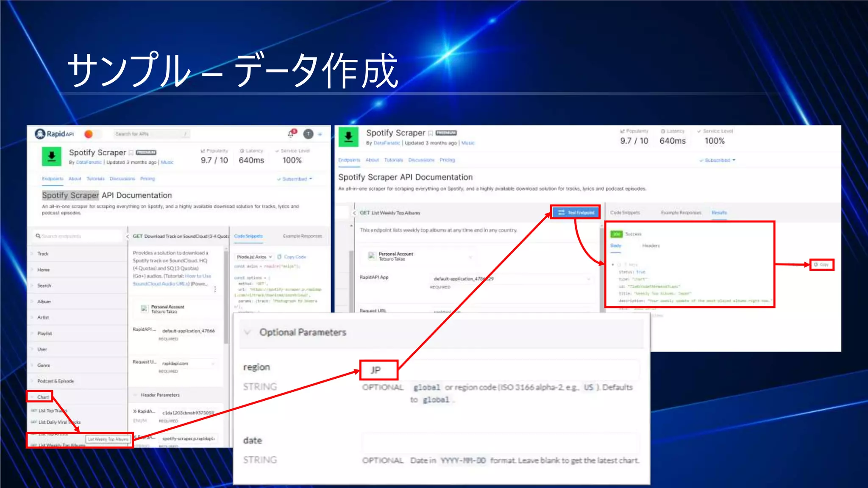The height and width of the screenshot is (488, 868).
Task: Open the response Headers tab
Action: [651, 246]
